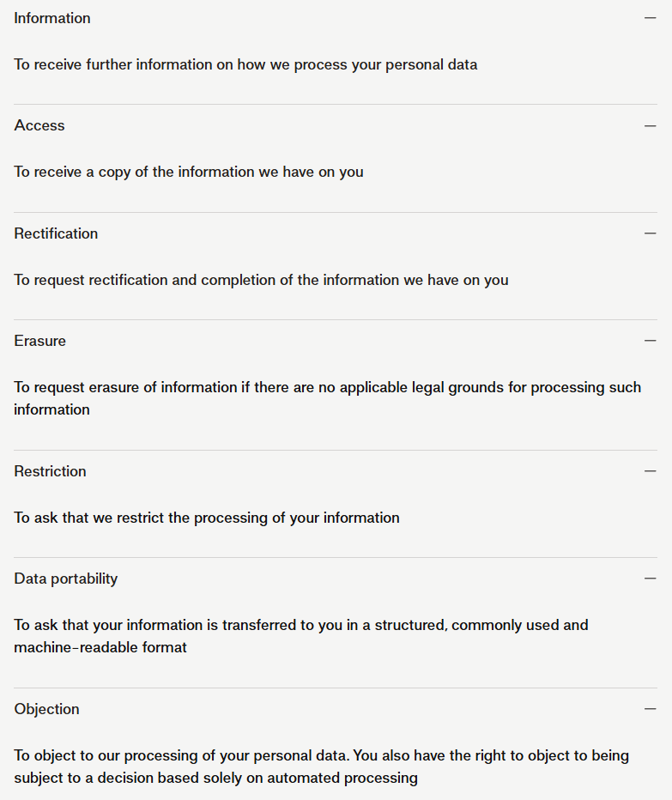Image resolution: width=672 pixels, height=800 pixels.
Task: Click the Erasure accordion heading
Action: [x=39, y=341]
